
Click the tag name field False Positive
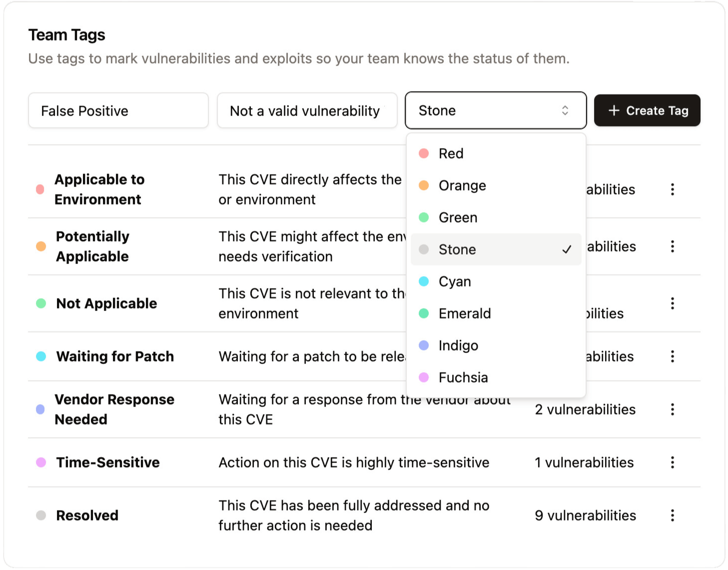(118, 110)
